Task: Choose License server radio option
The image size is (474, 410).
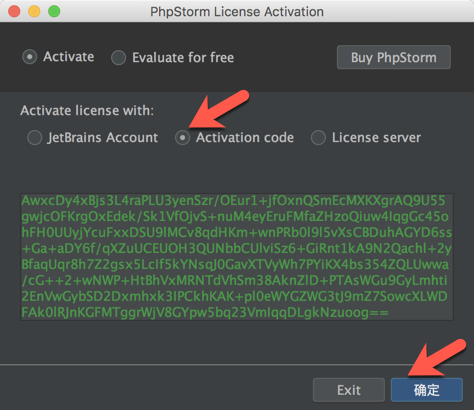Action: (x=318, y=138)
